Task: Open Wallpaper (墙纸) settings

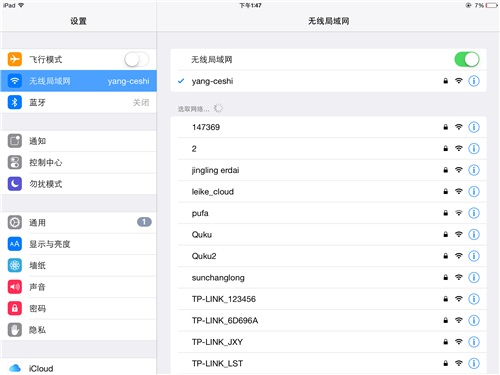Action: [79, 265]
